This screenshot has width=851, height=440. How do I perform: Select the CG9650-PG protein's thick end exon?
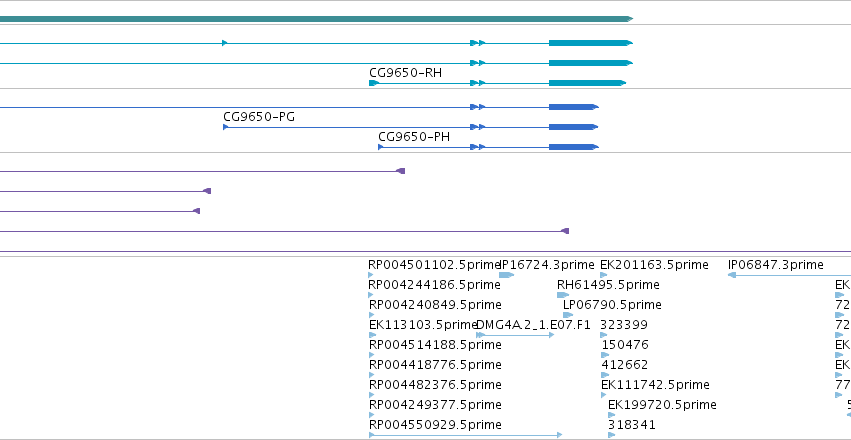coord(573,127)
